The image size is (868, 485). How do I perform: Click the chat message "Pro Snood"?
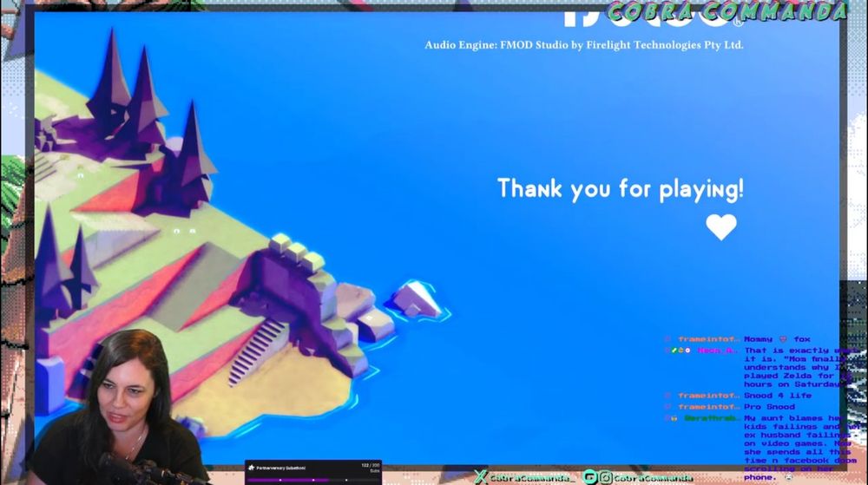[769, 406]
